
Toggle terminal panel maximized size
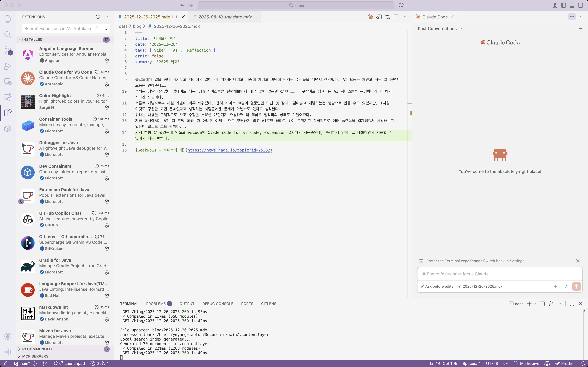[572, 304]
